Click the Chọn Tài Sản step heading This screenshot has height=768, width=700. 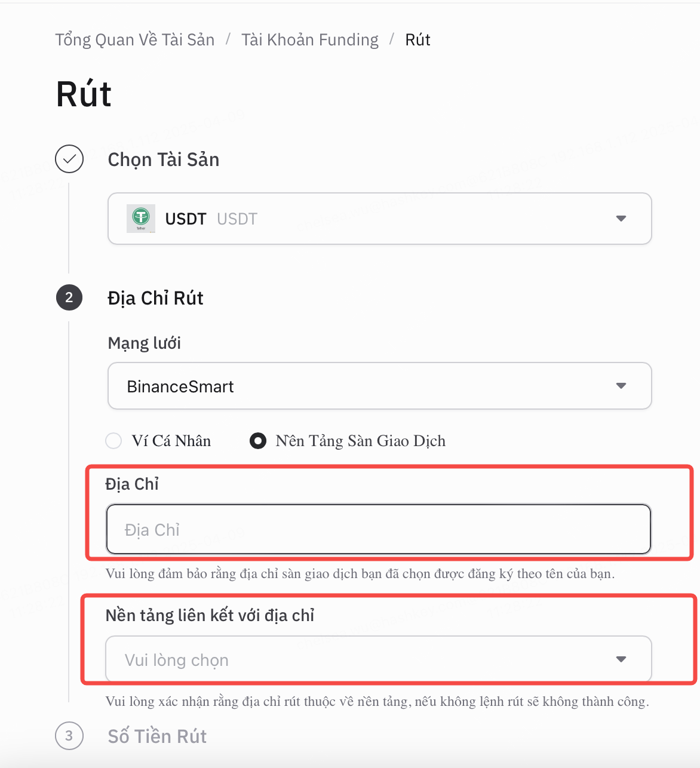[164, 159]
